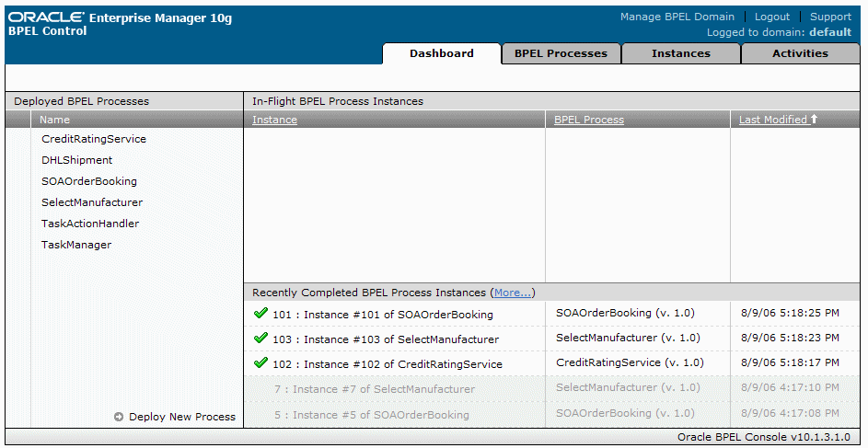Click the BPEL Control title text

48,31
